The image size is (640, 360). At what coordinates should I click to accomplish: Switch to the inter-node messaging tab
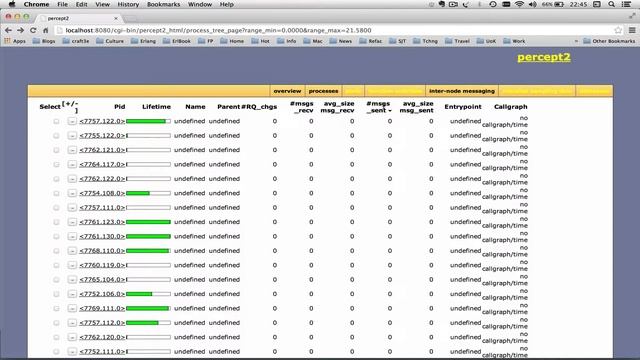[x=462, y=91]
